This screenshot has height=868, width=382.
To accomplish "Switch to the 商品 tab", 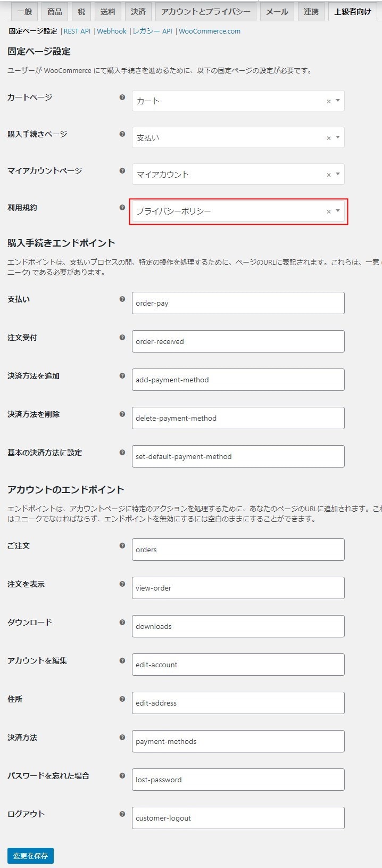I will (x=54, y=11).
